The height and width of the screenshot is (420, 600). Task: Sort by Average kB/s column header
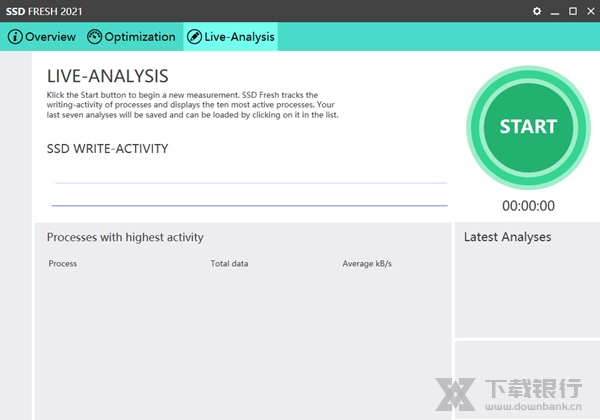coord(367,264)
